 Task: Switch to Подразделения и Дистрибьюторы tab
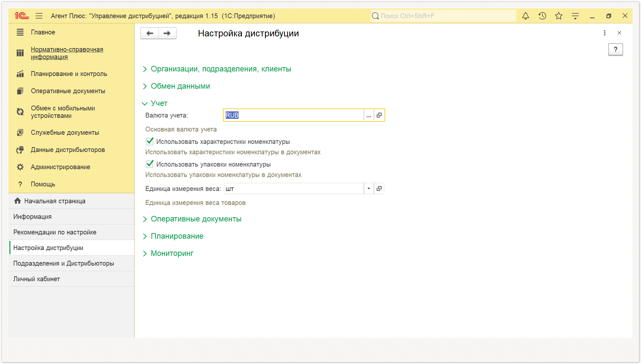pos(72,263)
